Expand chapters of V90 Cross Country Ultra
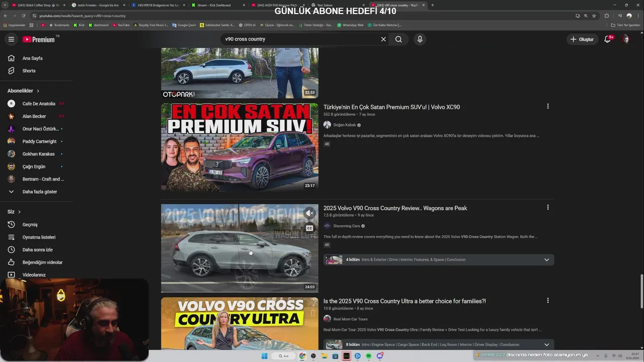This screenshot has height=362, width=644. 546,344
